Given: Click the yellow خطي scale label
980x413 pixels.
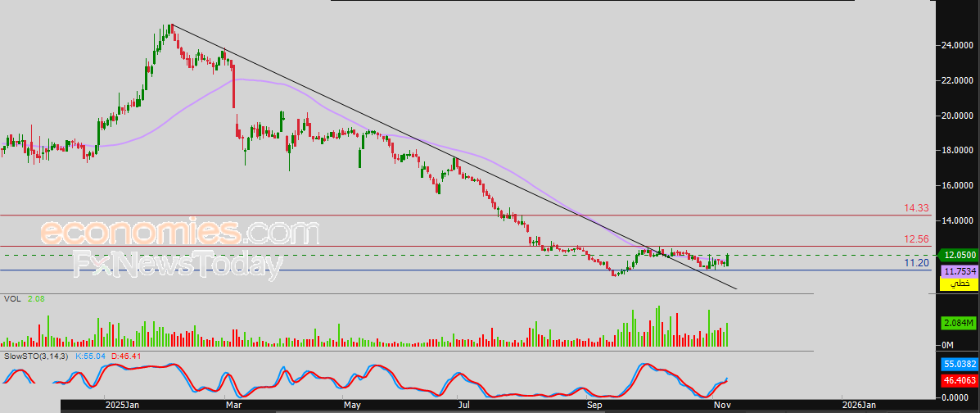Looking at the screenshot, I should [959, 284].
